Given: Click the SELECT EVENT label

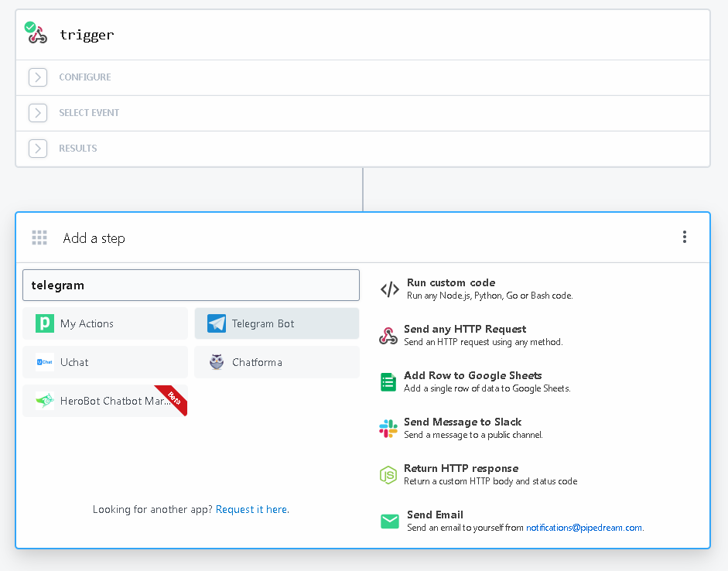Looking at the screenshot, I should pyautogui.click(x=89, y=113).
